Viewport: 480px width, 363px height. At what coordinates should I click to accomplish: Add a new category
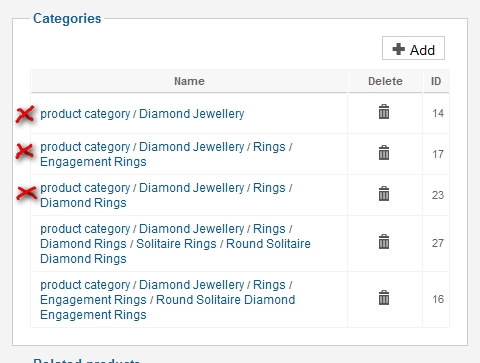413,48
